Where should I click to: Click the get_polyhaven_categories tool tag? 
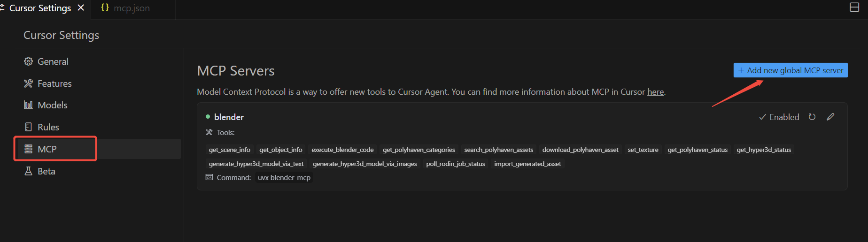tap(419, 150)
